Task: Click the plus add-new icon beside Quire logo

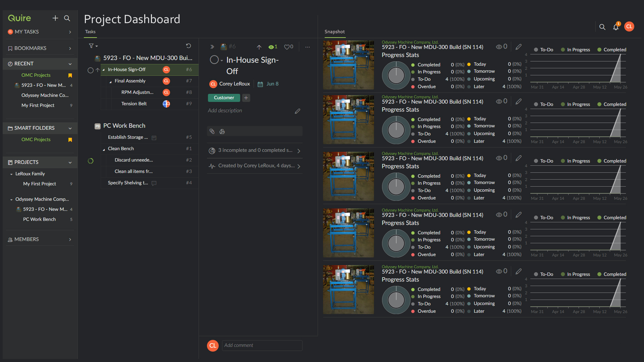Action: pos(55,18)
